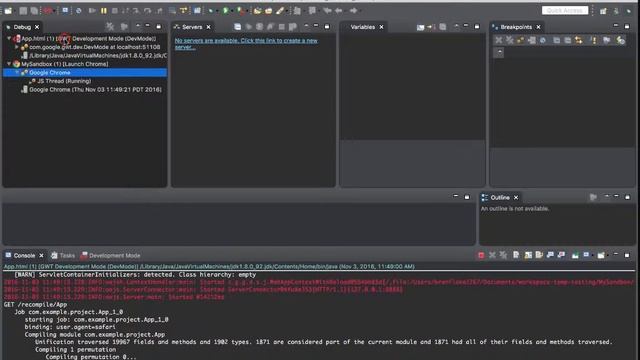The width and height of the screenshot is (640, 360).
Task: Click the green Run launch button
Action: [225, 11]
